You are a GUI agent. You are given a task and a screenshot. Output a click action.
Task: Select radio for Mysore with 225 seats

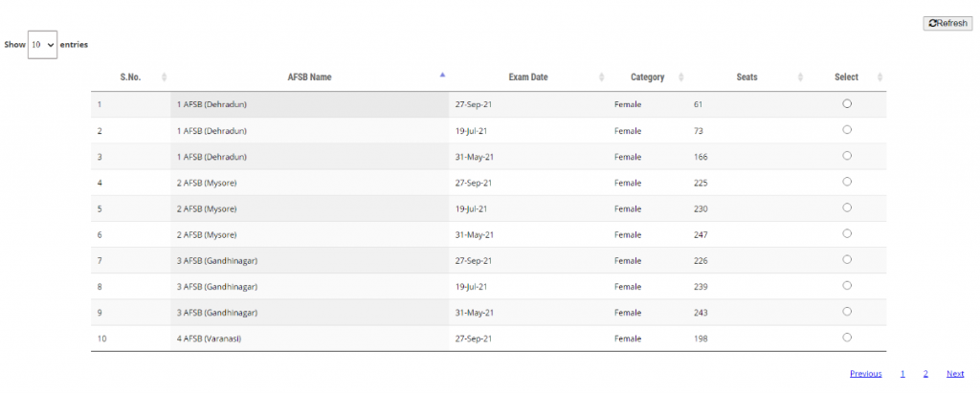847,181
